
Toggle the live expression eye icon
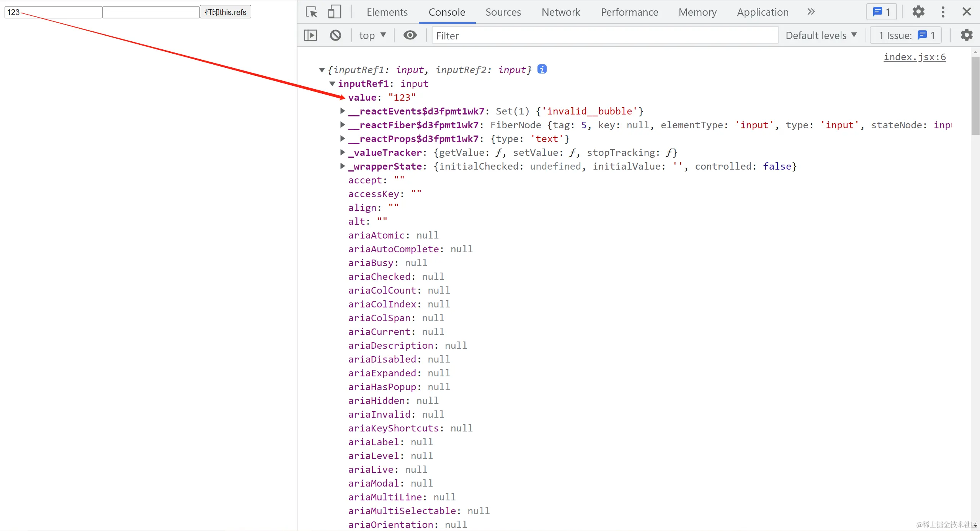(x=410, y=36)
